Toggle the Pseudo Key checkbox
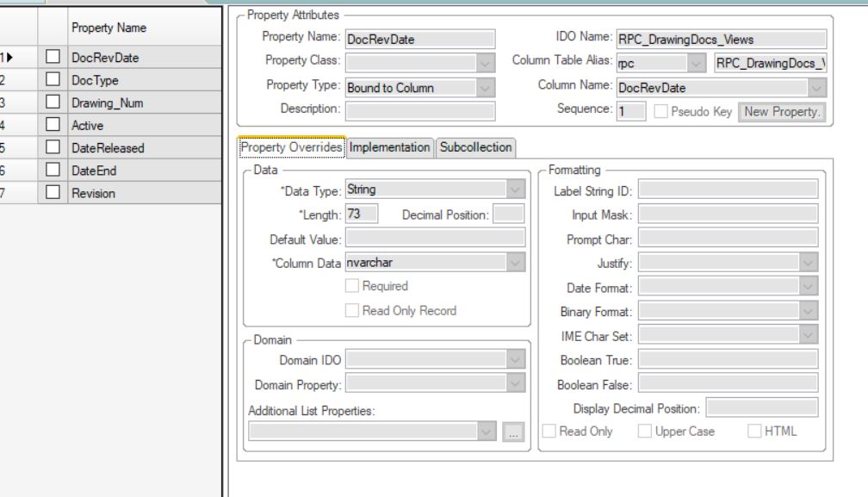Viewport: 868px width, 497px height. [660, 111]
